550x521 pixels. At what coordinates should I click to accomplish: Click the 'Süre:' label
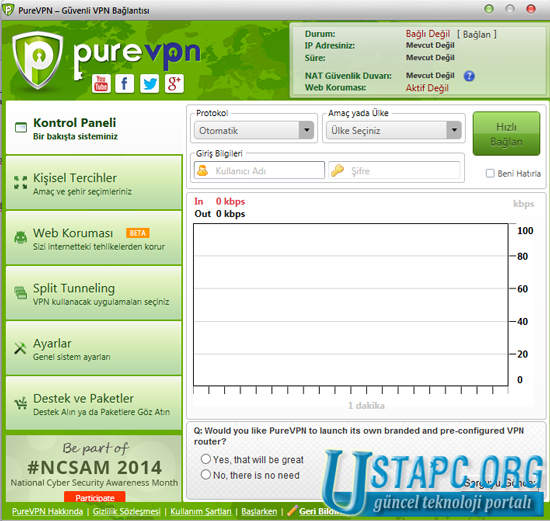(315, 58)
